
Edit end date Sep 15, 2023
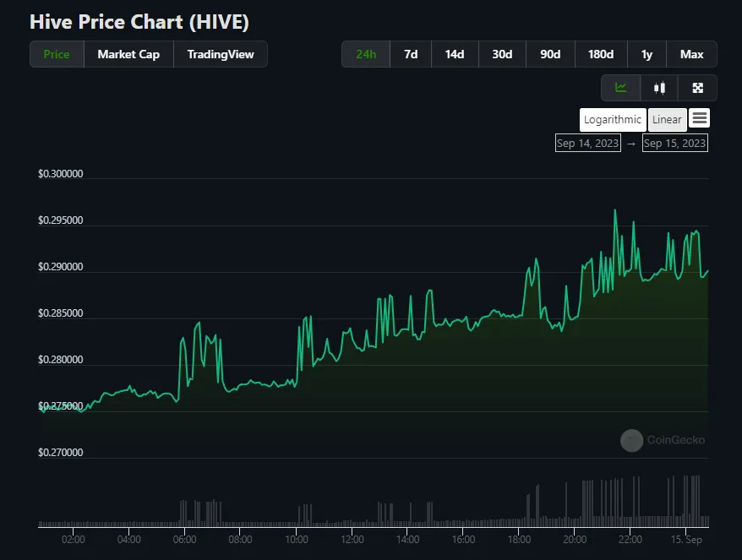coord(674,144)
